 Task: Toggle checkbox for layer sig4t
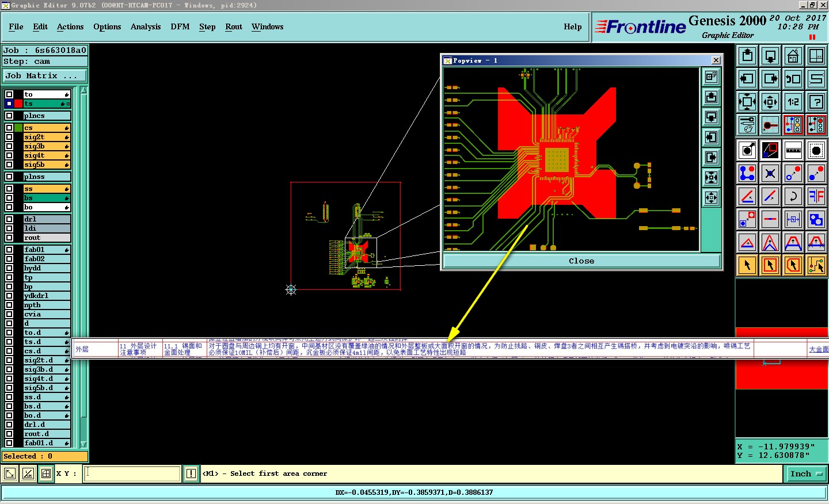[x=9, y=155]
